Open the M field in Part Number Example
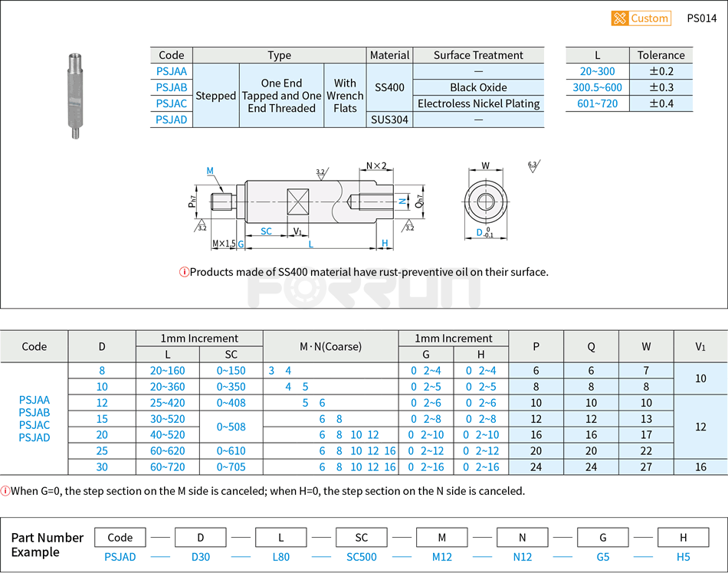This screenshot has height=576, width=728. coord(441,537)
